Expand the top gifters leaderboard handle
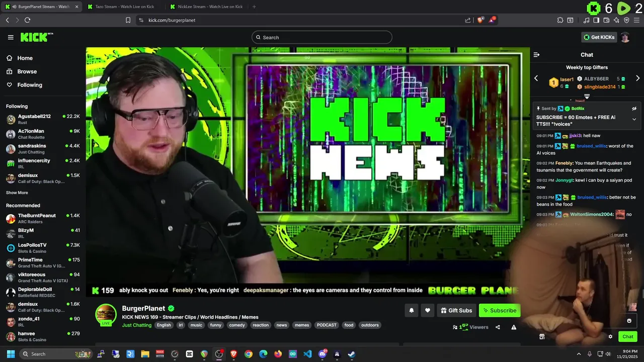This screenshot has width=644, height=362. pos(587,96)
